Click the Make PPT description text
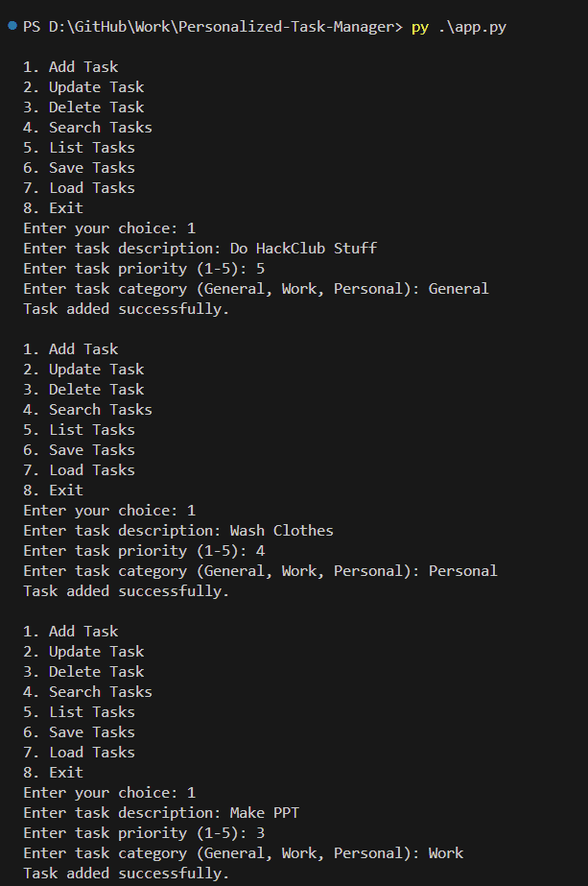 (264, 813)
